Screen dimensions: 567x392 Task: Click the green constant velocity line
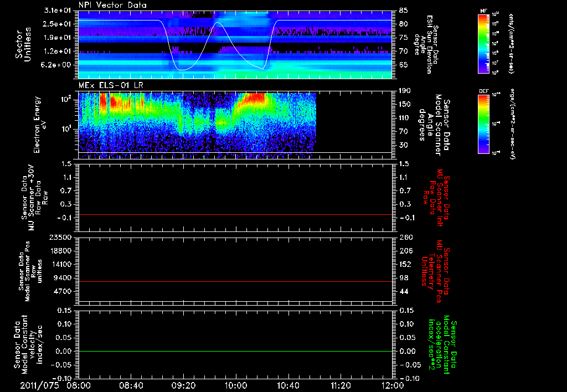click(x=235, y=351)
